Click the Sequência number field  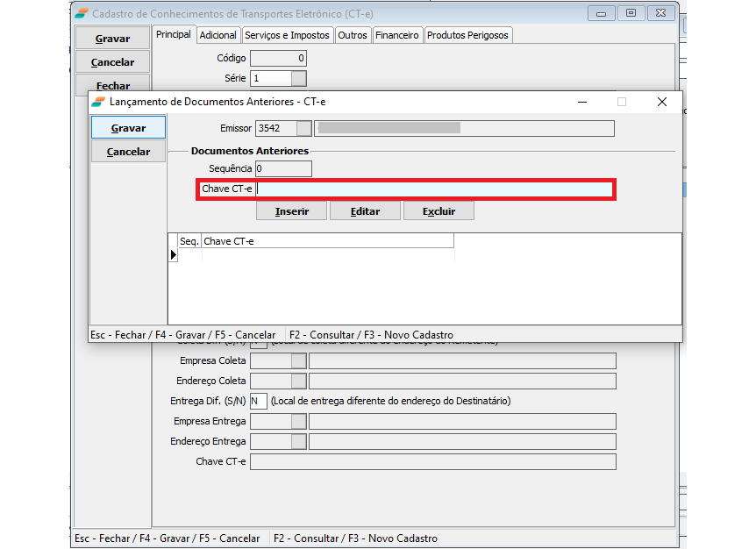coord(282,168)
